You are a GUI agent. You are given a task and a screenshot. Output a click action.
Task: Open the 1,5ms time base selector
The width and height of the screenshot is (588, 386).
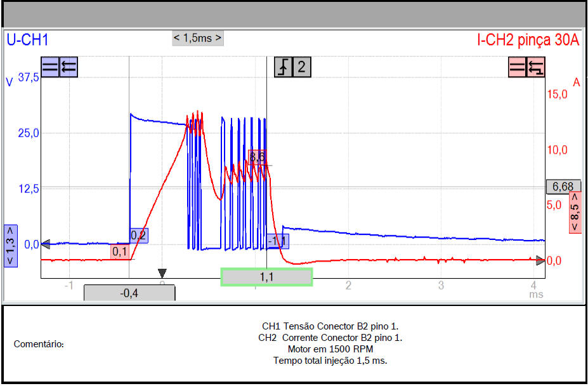click(x=198, y=38)
